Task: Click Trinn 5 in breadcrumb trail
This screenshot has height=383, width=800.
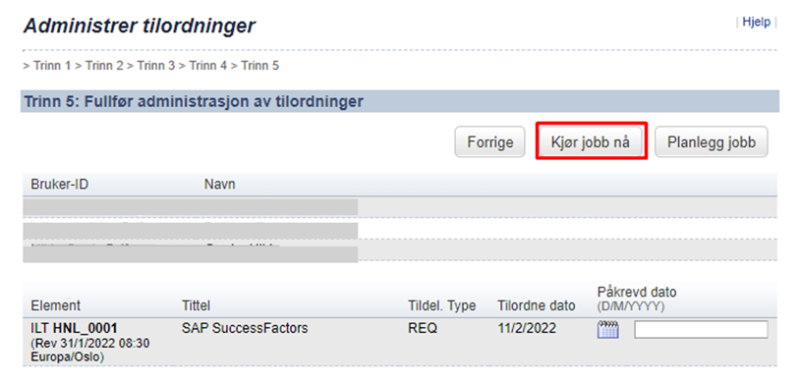Action: coord(260,66)
